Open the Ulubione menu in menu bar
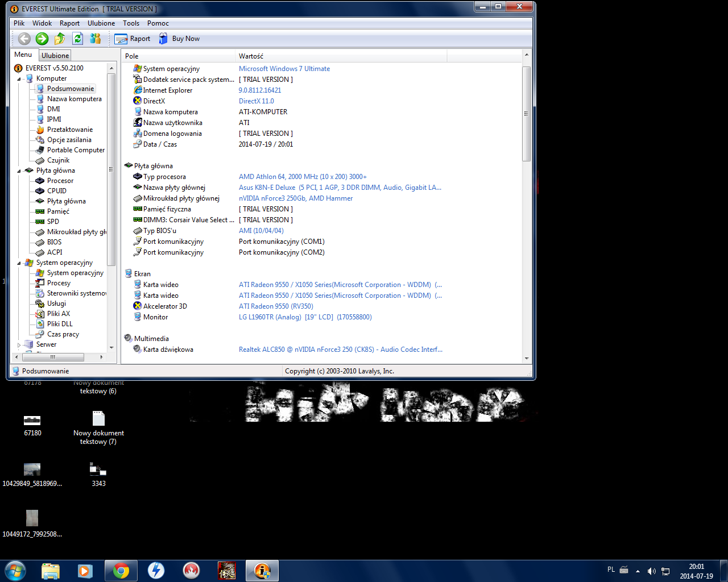Screen dimensions: 728x582 [x=101, y=23]
